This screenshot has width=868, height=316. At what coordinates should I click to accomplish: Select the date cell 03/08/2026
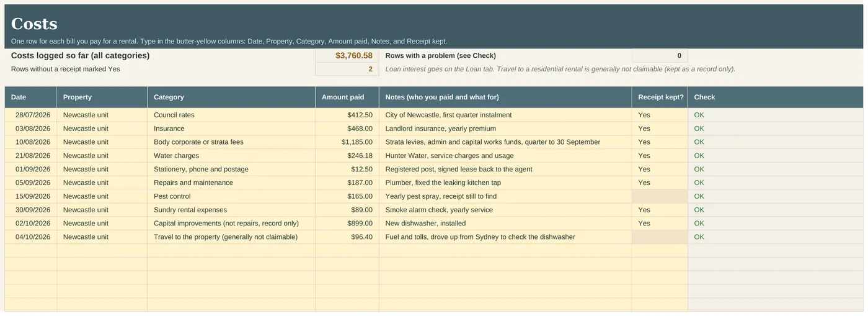(30, 129)
